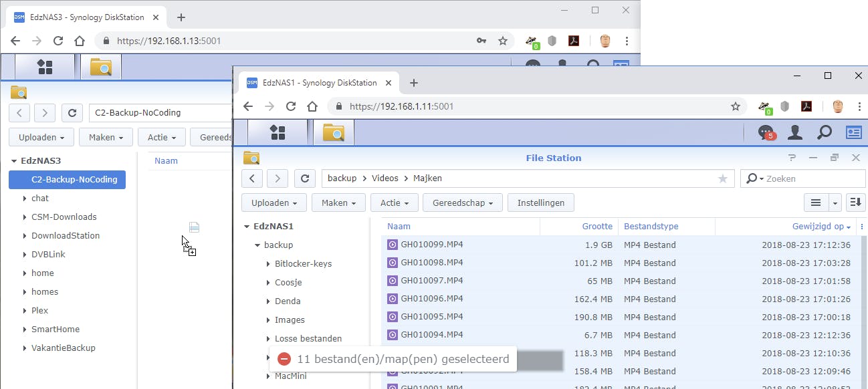This screenshot has height=389, width=868.
Task: Click PDF extension icon in EdzNAS1 browser
Action: point(806,106)
